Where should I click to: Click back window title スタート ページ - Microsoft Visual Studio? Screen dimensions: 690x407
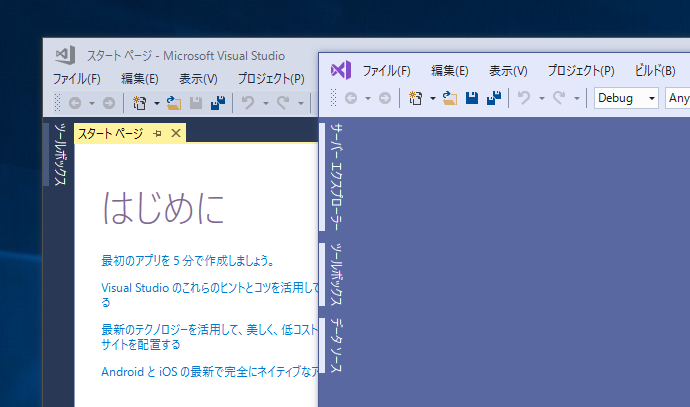coord(186,56)
